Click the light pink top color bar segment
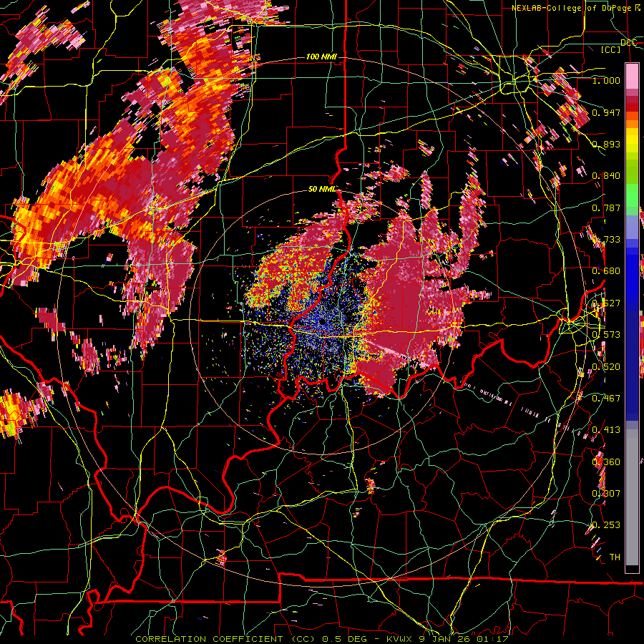This screenshot has height=644, width=644. click(x=632, y=77)
